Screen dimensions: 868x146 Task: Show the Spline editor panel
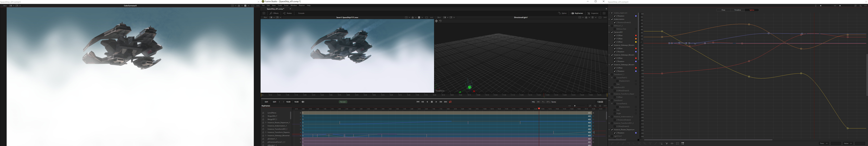click(x=562, y=13)
